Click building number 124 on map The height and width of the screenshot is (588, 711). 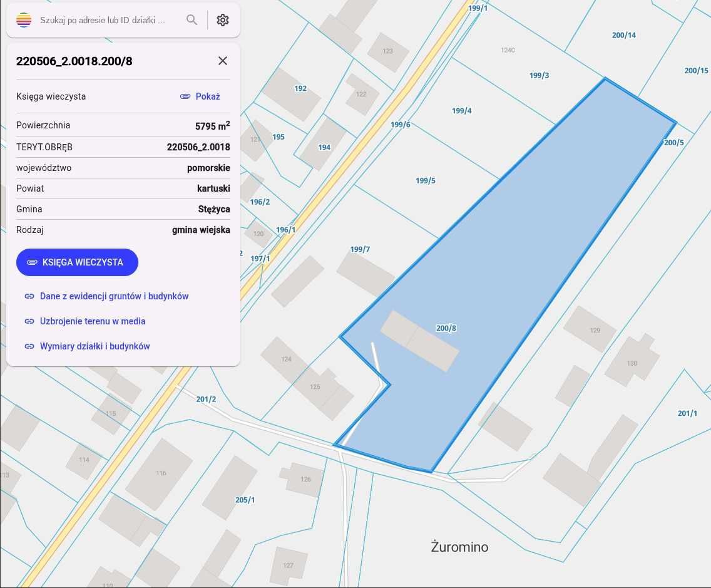coord(286,359)
